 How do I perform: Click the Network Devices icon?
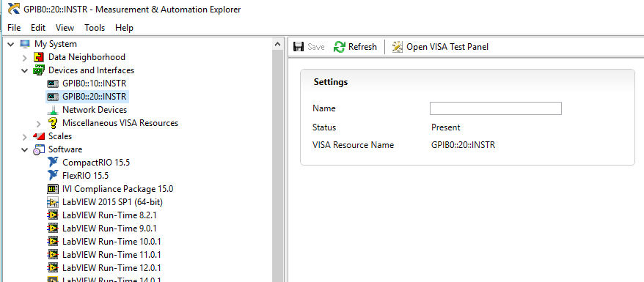pyautogui.click(x=53, y=110)
